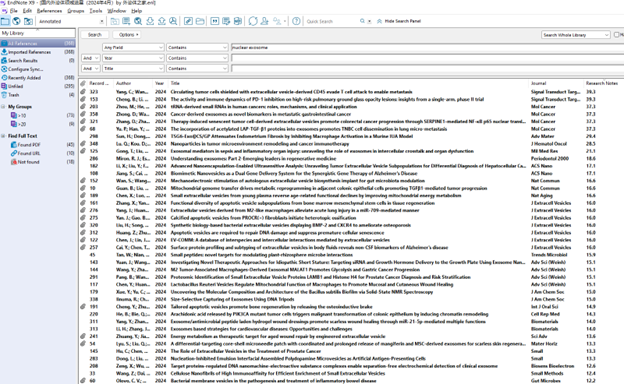Click the Sync Library toolbar icon
Image resolution: width=624 pixels, height=384 pixels.
tap(253, 21)
